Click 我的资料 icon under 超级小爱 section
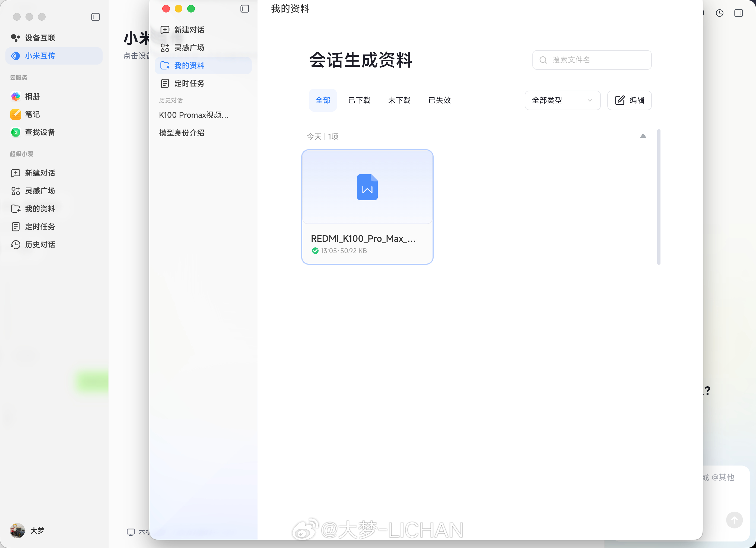 pyautogui.click(x=16, y=209)
